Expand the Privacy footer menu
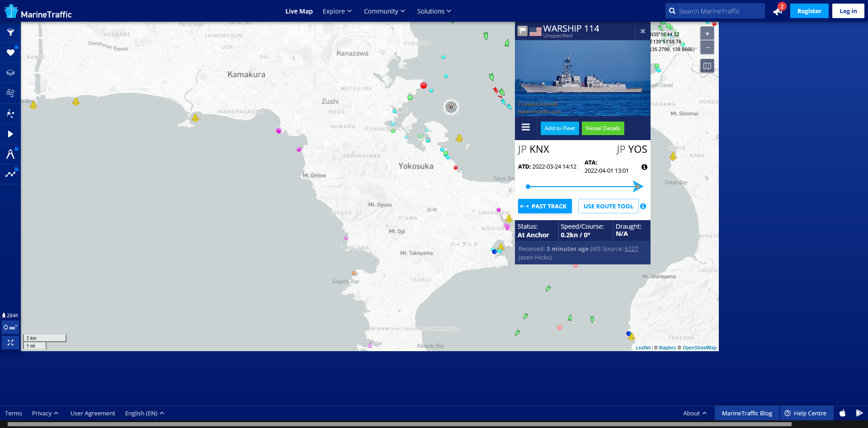This screenshot has height=428, width=868. pyautogui.click(x=45, y=413)
